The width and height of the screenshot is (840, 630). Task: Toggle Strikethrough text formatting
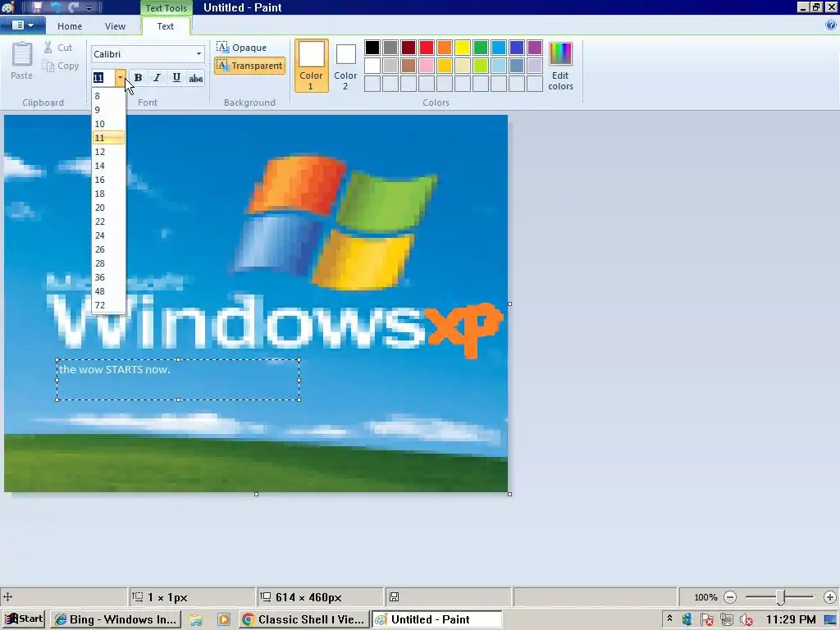click(x=195, y=78)
